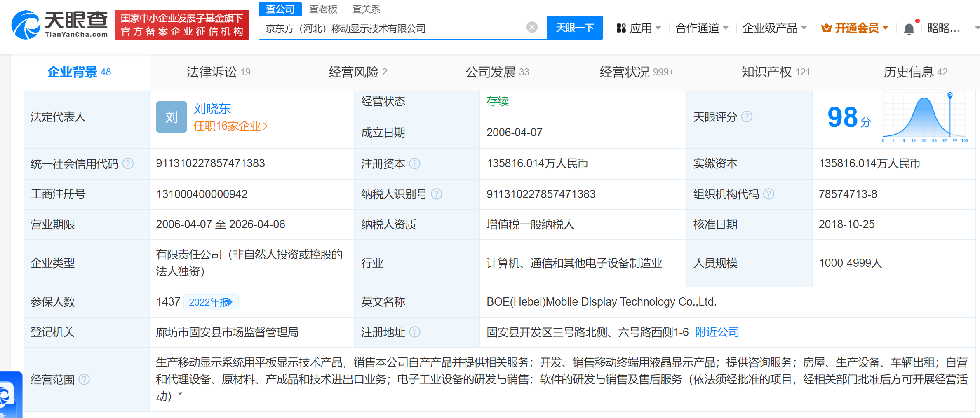980x418 pixels.
Task: Click help icon beside 统一社会信用代码
Action: 128,163
